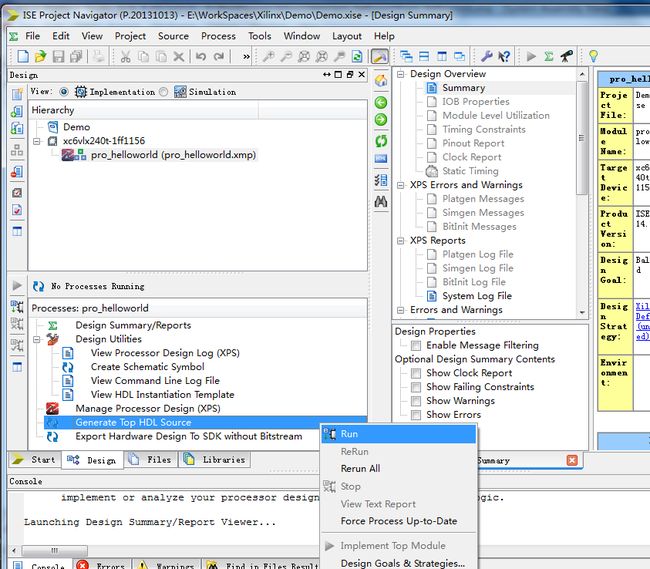Image resolution: width=650 pixels, height=569 pixels.
Task: Select the Implementation view radio button
Action: (x=64, y=92)
